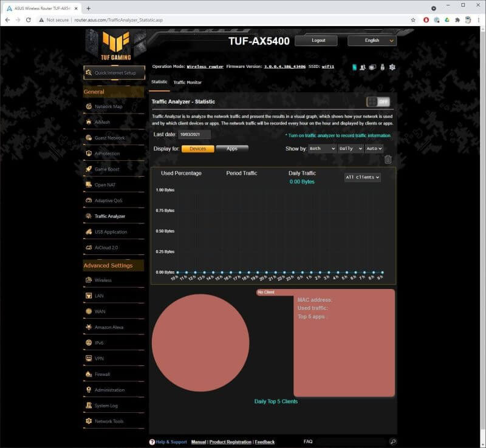Click the Logout button
This screenshot has width=486, height=448.
(x=316, y=41)
